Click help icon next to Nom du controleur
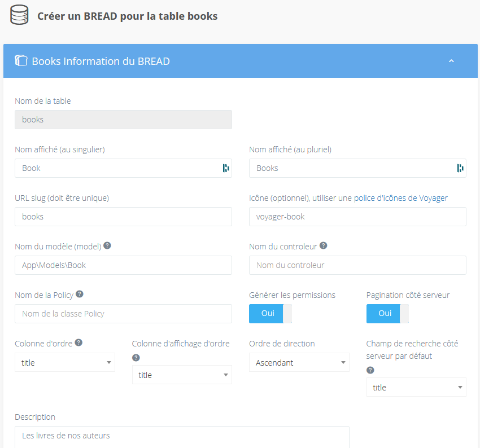The image size is (480, 448). (x=323, y=246)
